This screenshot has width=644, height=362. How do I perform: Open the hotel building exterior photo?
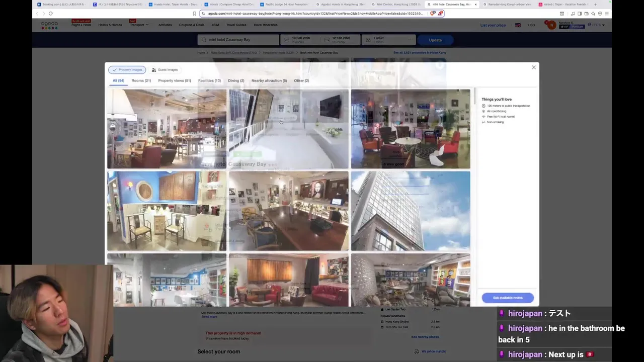(411, 211)
